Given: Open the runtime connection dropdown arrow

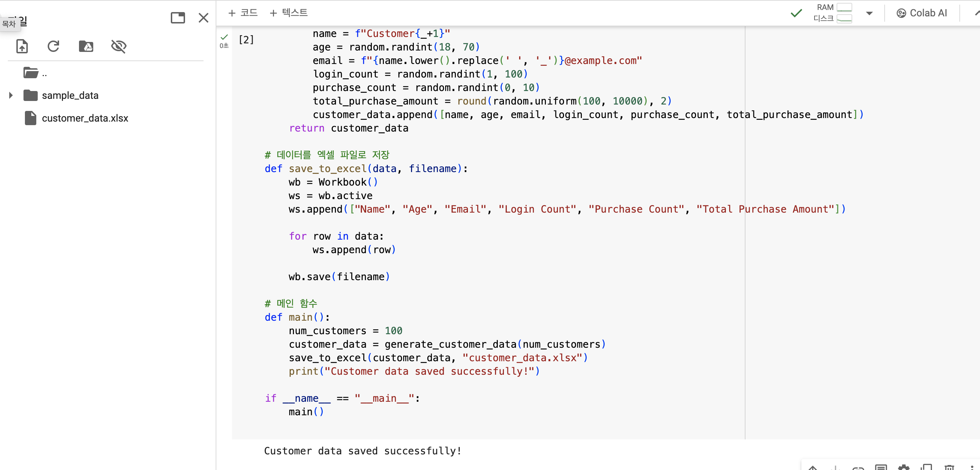Looking at the screenshot, I should coord(869,13).
